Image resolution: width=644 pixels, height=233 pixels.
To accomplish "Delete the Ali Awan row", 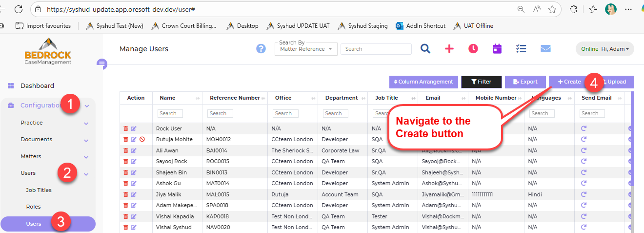I will point(126,150).
